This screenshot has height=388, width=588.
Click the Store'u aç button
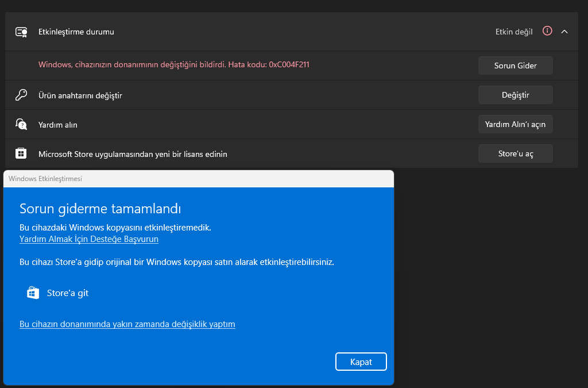tap(515, 153)
